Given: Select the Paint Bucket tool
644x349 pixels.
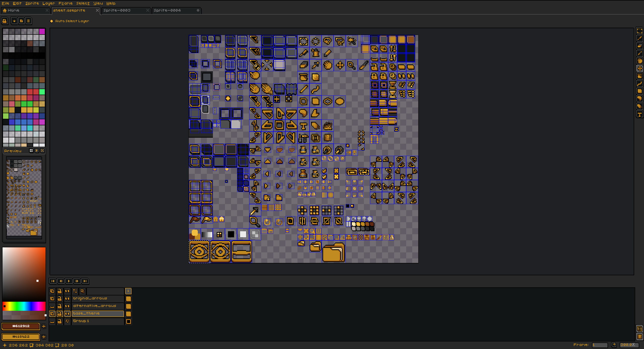Looking at the screenshot, I should [x=639, y=76].
